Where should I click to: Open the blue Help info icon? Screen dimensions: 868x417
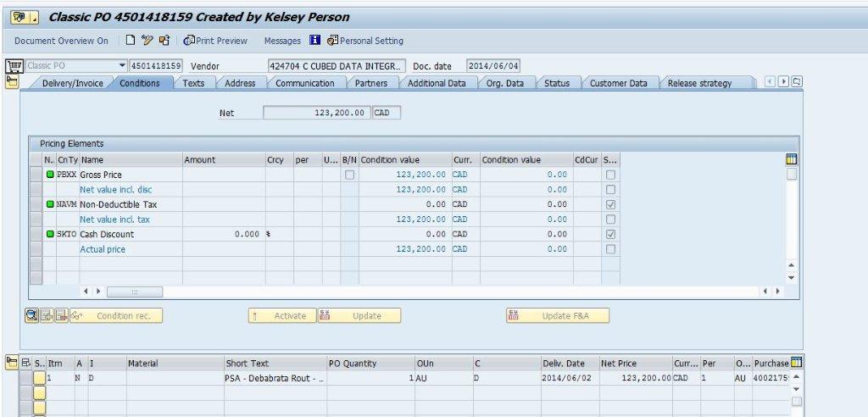tap(314, 40)
